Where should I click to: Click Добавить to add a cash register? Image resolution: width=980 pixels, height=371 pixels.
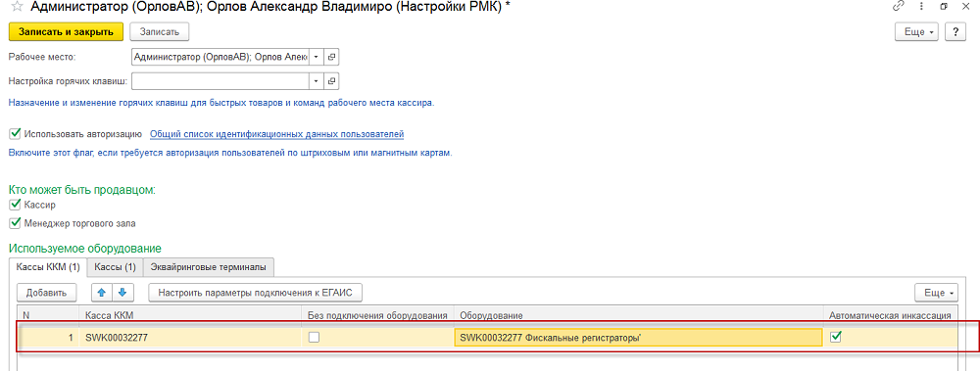[x=46, y=293]
